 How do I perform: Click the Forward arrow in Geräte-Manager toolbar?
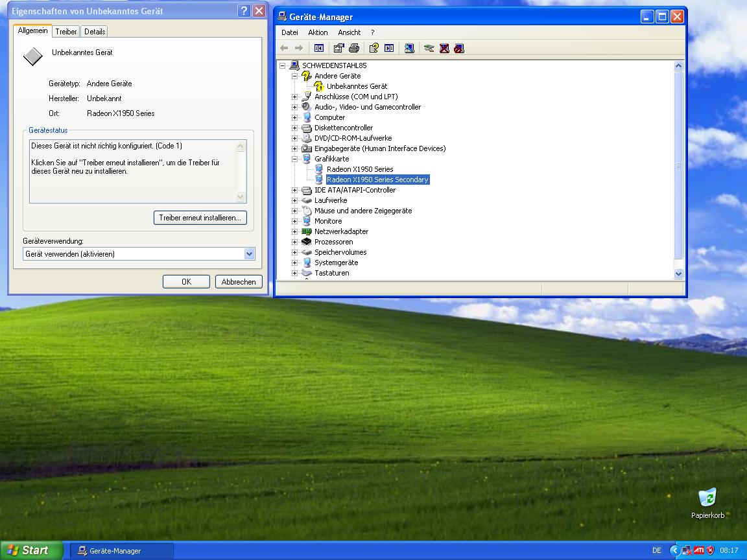[299, 48]
